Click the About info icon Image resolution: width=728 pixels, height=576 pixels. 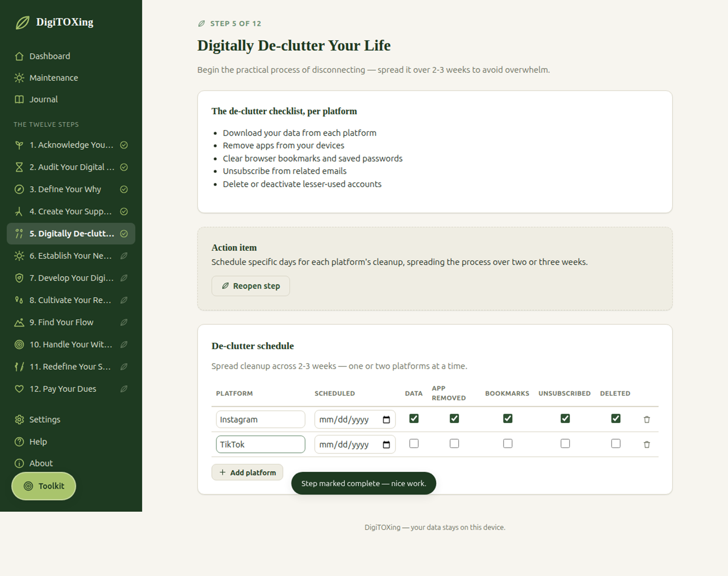[19, 464]
